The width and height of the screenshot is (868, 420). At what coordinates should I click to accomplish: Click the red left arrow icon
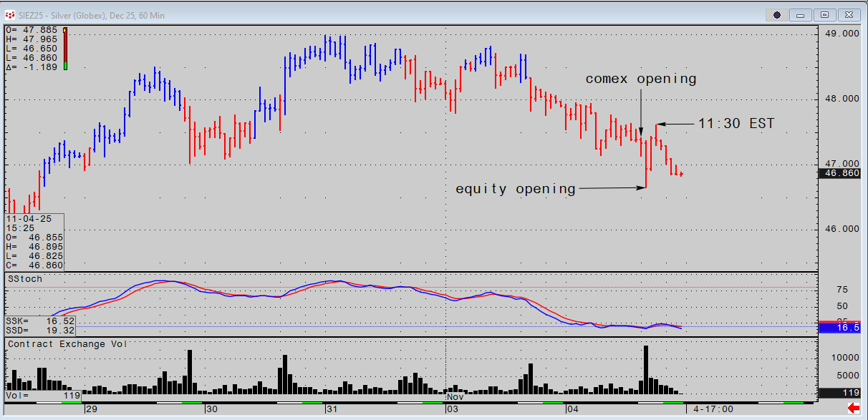coord(854,408)
